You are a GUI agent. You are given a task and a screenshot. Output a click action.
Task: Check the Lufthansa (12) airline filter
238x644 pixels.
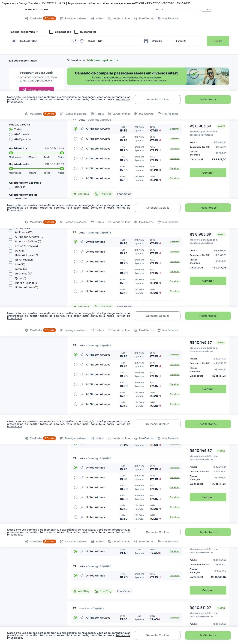point(10,274)
